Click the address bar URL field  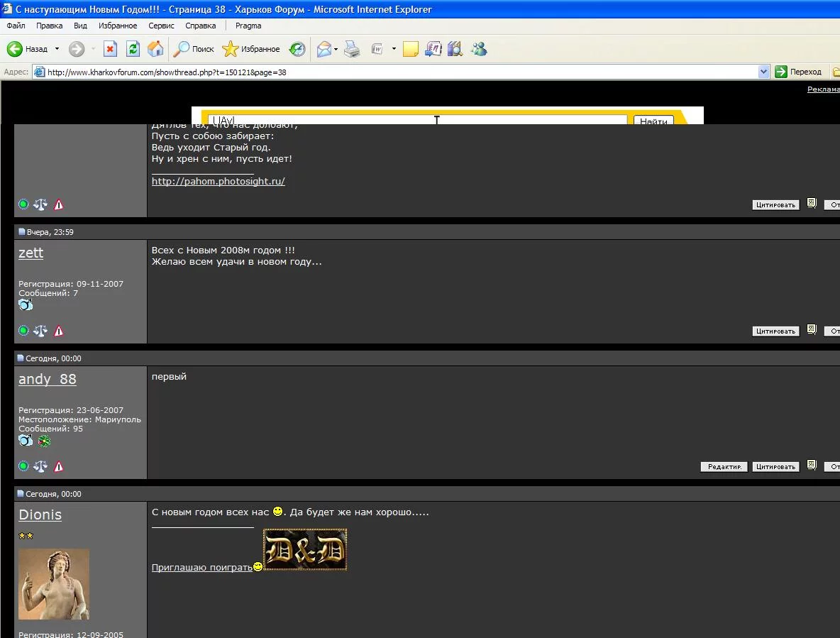point(402,72)
